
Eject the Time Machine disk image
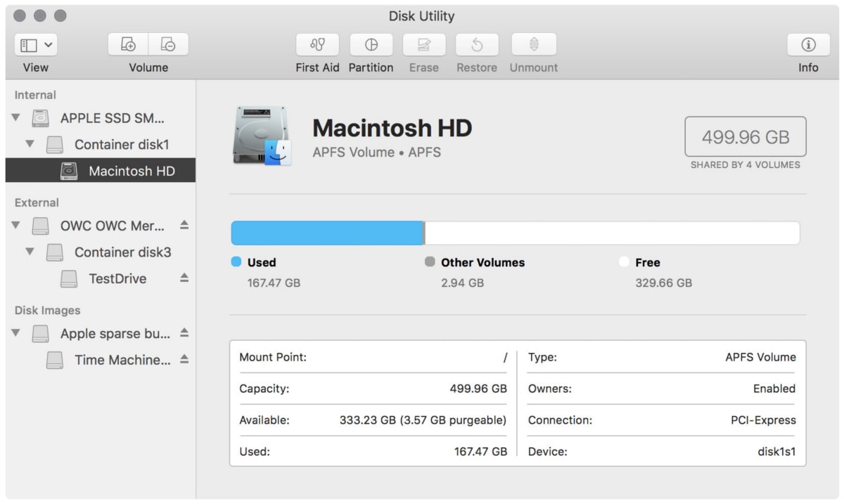(184, 360)
